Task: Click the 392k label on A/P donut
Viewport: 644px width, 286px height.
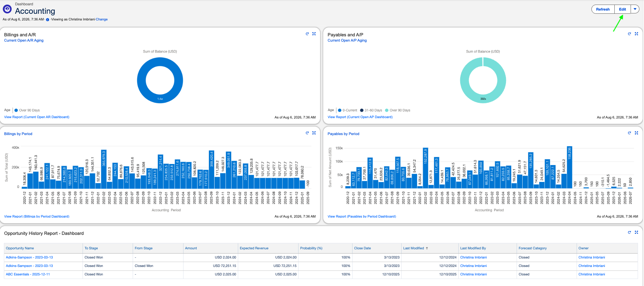Action: 483,99
